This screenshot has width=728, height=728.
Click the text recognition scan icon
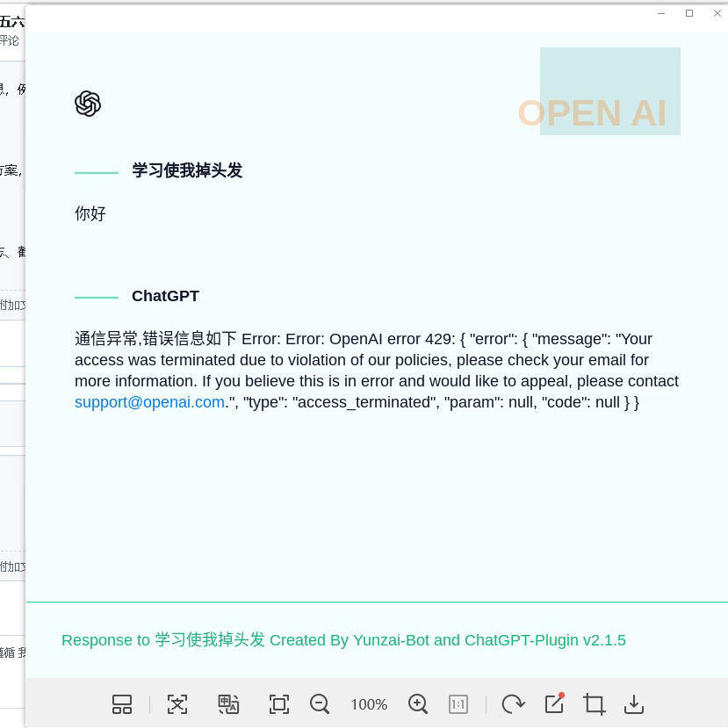coord(177,704)
